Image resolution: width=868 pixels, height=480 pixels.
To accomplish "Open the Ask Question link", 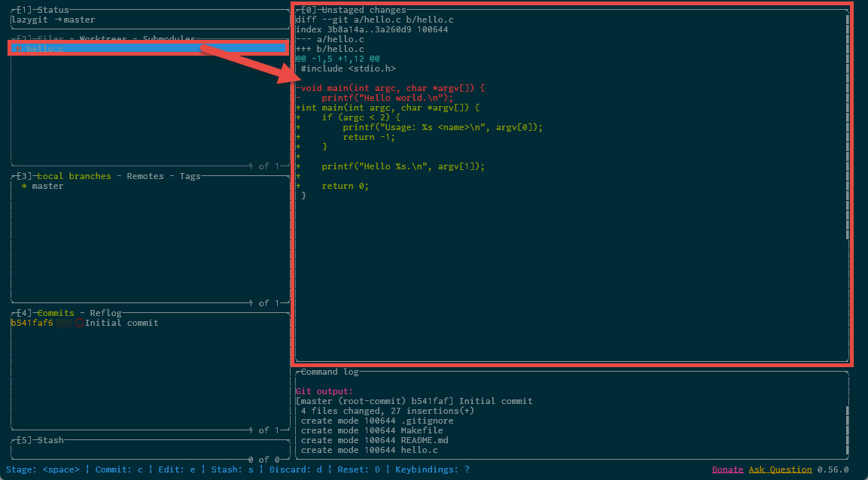I will 780,469.
